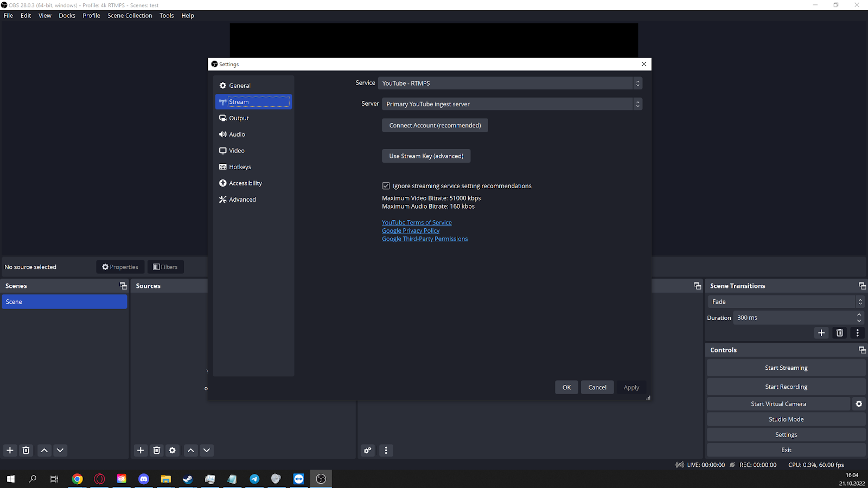Float the Scenes dock

(123, 286)
